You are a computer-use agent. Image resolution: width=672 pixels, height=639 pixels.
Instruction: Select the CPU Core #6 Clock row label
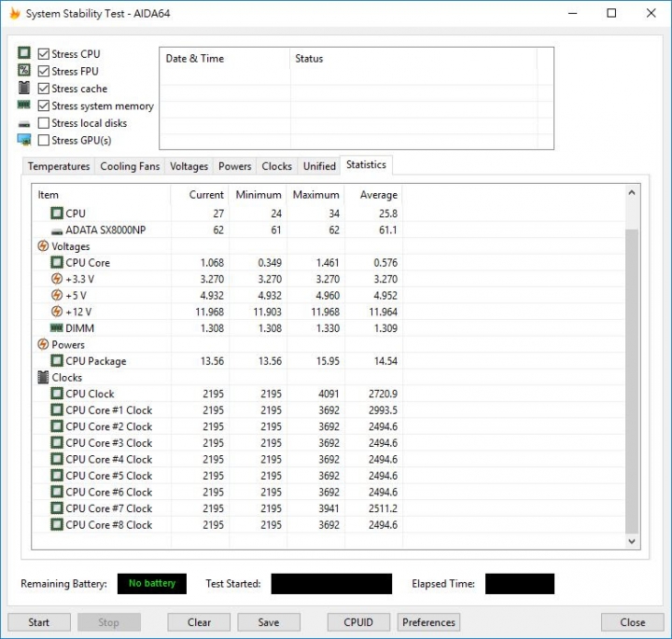(109, 492)
